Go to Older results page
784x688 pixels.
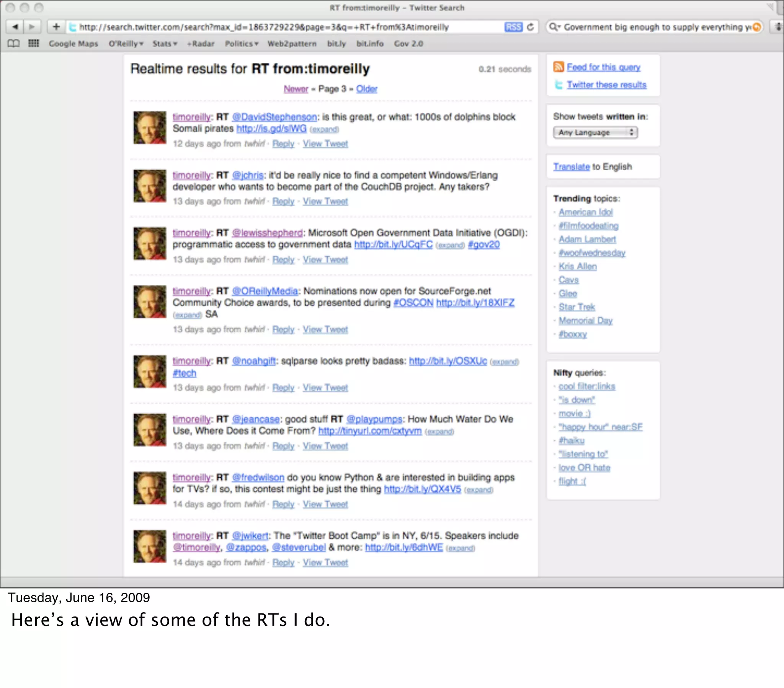[x=367, y=89]
